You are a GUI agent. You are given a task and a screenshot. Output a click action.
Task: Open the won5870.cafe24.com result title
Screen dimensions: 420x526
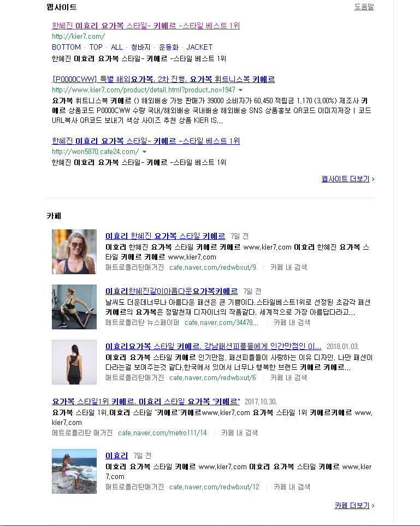click(146, 141)
